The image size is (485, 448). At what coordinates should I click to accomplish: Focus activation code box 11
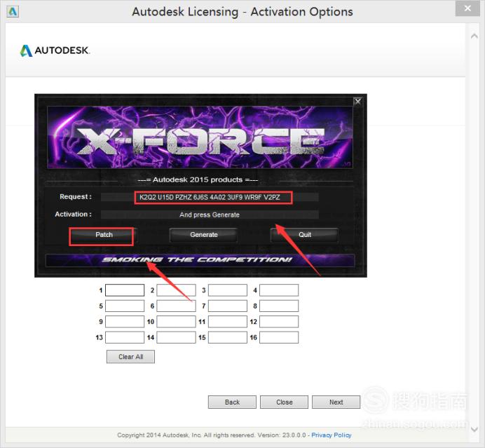228,322
